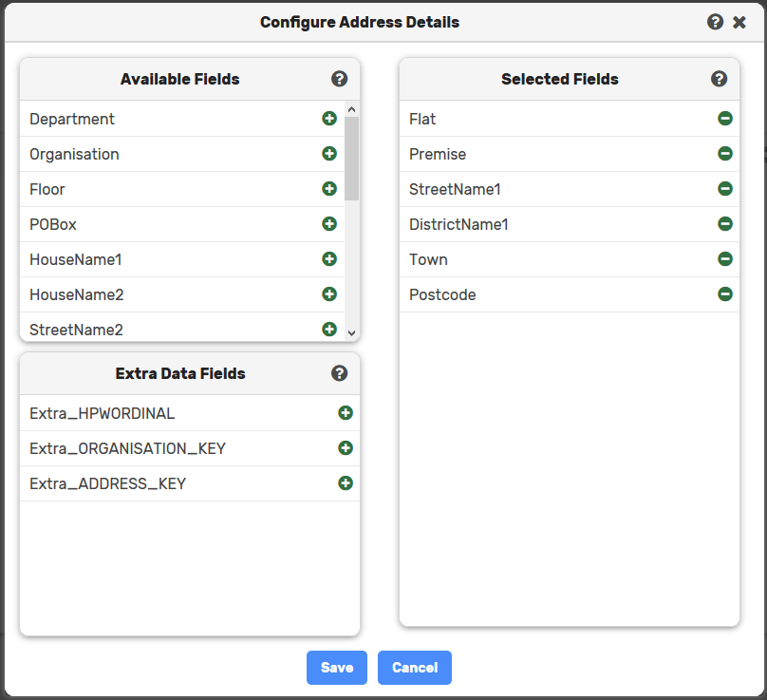Remove Postcode using minus icon
Image resolution: width=767 pixels, height=700 pixels.
point(725,294)
